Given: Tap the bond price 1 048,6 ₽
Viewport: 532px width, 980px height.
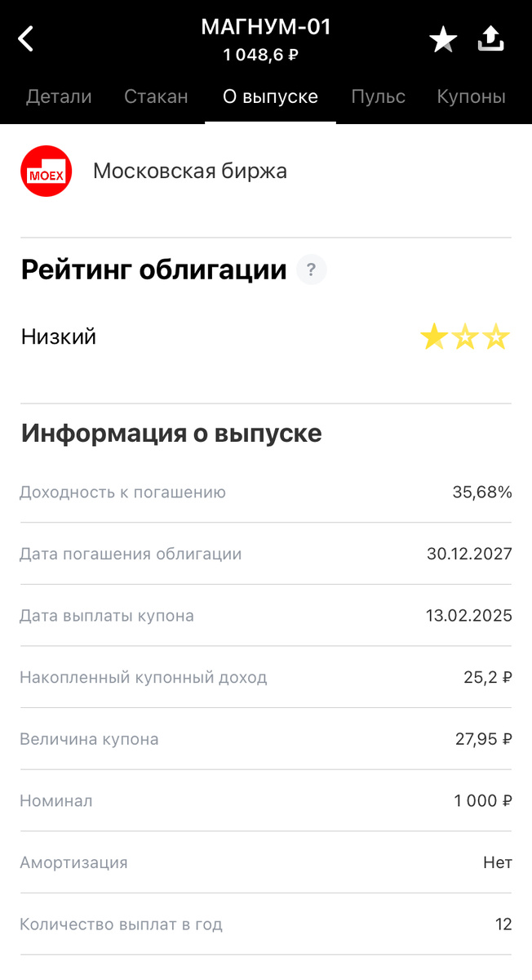Looking at the screenshot, I should click(266, 57).
